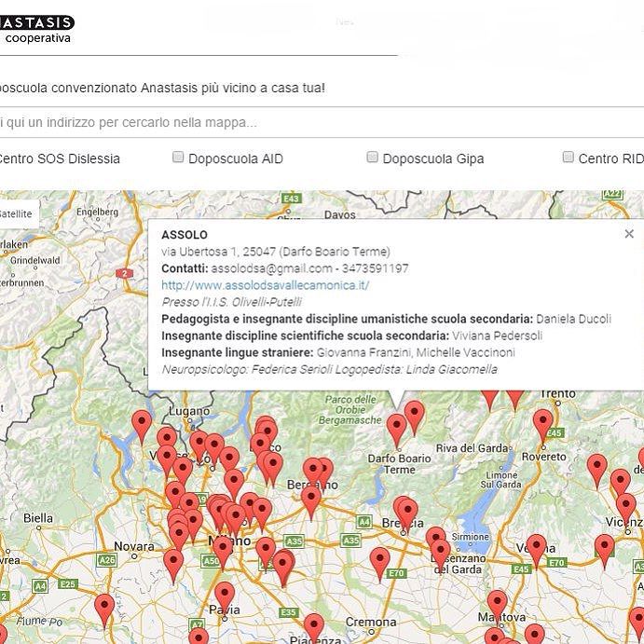Click the address via Ubertosa 1 text
This screenshot has width=644, height=644.
point(276,252)
